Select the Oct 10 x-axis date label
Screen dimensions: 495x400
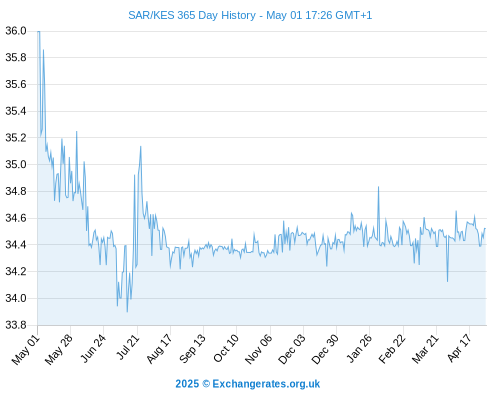(x=226, y=349)
